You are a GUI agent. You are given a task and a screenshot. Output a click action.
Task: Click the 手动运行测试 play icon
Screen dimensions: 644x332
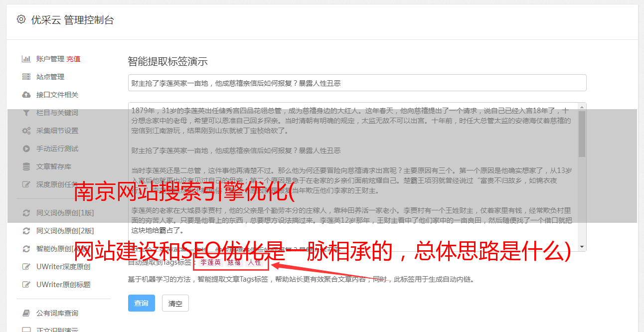pos(26,149)
